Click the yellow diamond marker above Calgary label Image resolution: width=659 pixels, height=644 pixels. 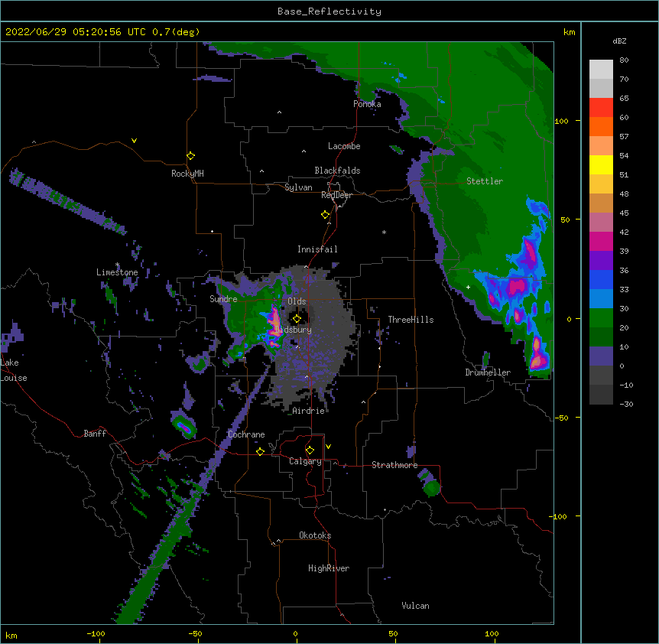[310, 450]
